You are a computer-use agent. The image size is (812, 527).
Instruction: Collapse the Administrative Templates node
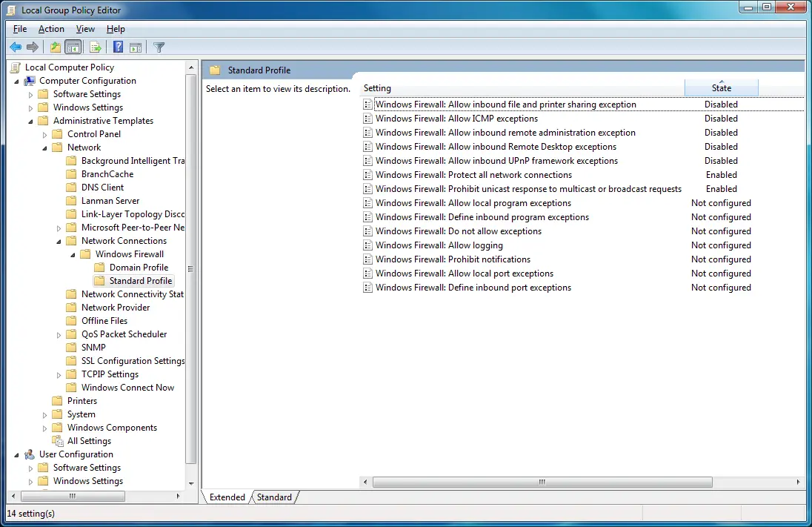pos(30,122)
